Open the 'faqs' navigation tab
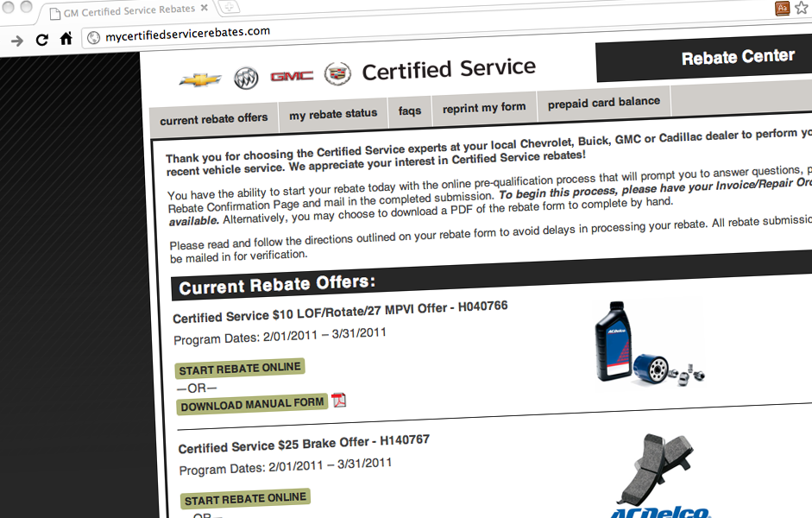Screen dimensions: 812x518 (410, 111)
